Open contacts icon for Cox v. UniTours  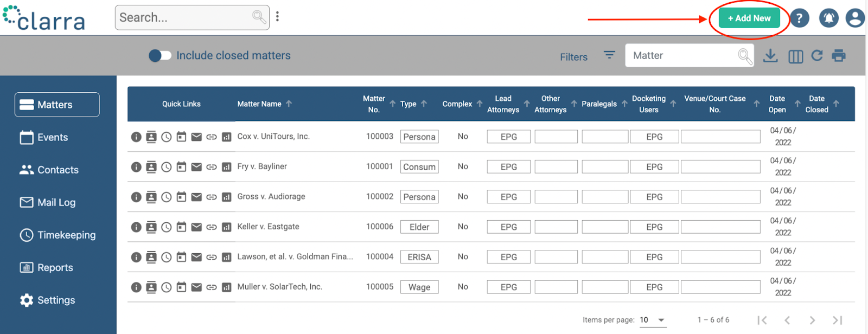(151, 137)
